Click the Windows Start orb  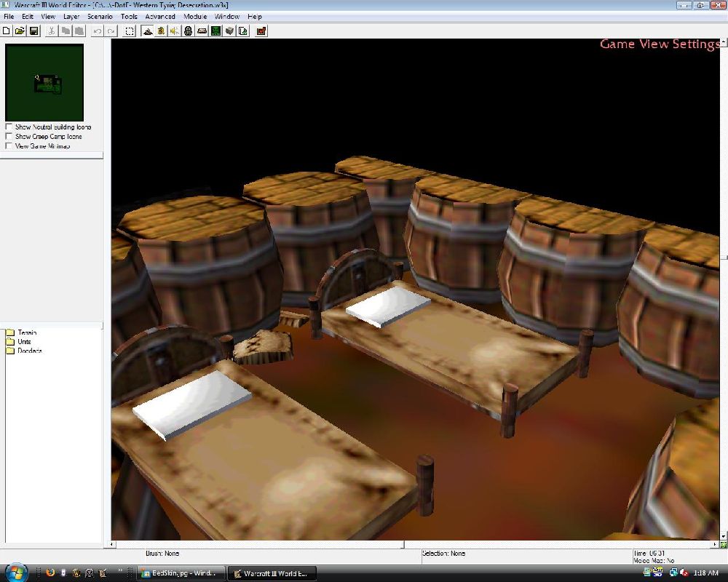click(17, 573)
